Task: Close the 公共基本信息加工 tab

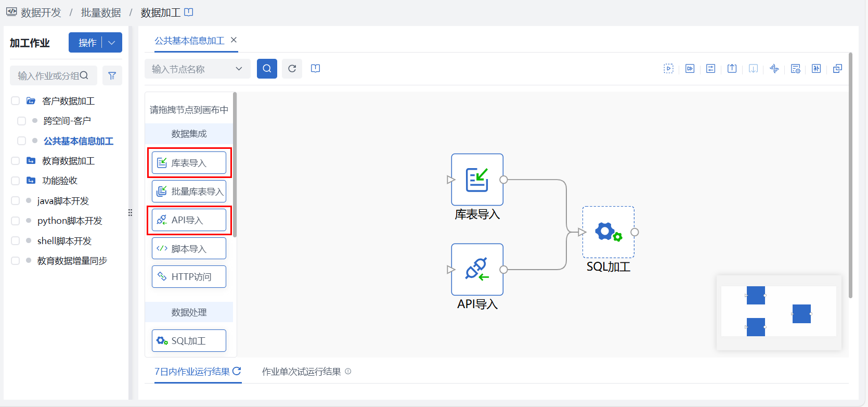Action: 234,40
